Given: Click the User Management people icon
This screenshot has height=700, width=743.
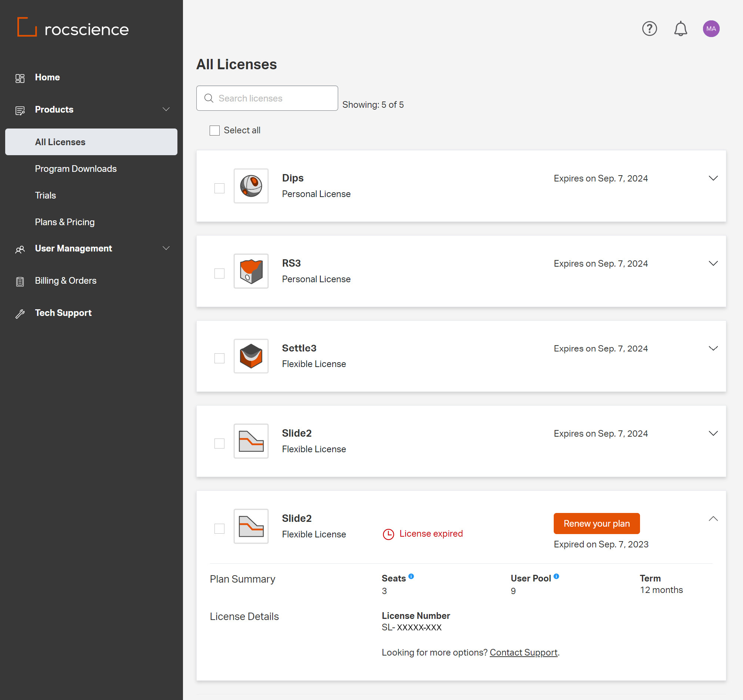Looking at the screenshot, I should [20, 249].
